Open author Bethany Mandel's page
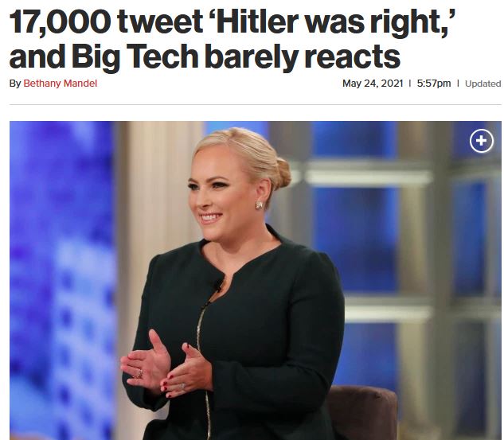The image size is (504, 440). point(60,84)
